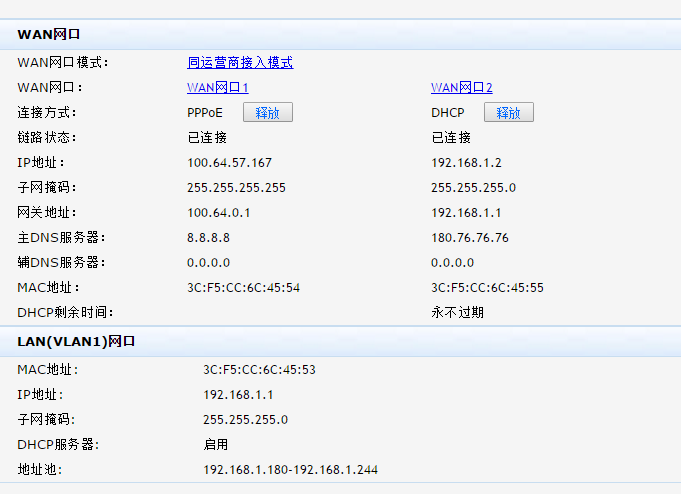Click the 链路状态 label

click(47, 138)
